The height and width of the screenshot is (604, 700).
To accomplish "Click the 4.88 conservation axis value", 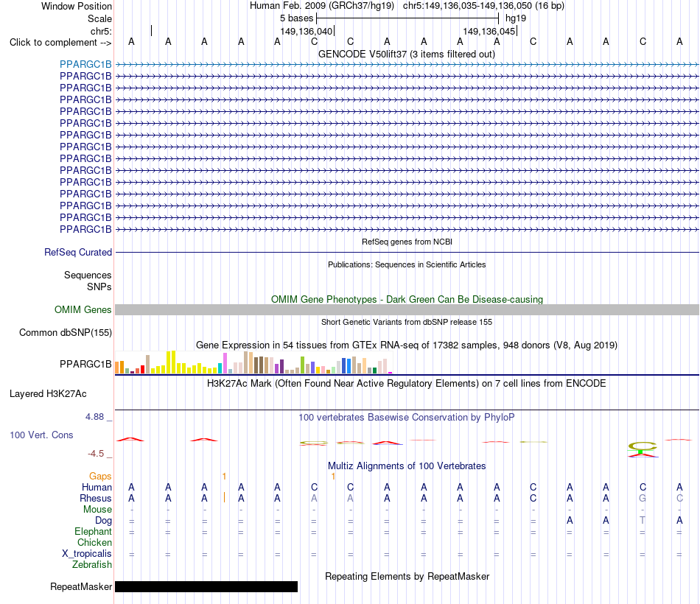I will 94,417.
